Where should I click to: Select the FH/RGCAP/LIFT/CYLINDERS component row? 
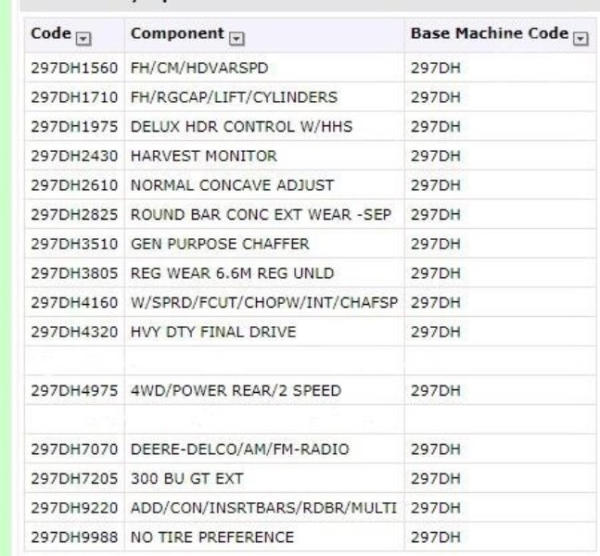[x=234, y=98]
